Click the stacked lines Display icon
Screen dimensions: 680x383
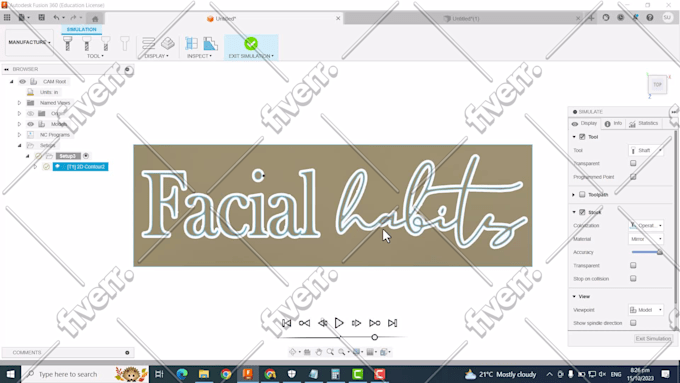pyautogui.click(x=148, y=43)
